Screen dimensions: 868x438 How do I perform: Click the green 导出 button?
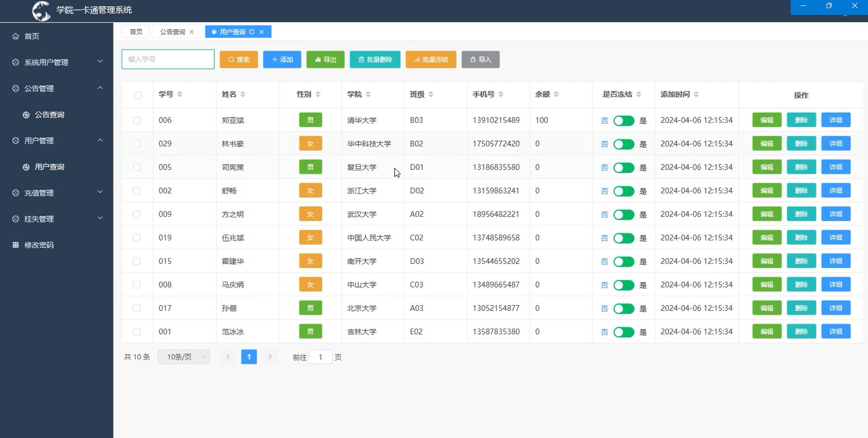(x=325, y=60)
